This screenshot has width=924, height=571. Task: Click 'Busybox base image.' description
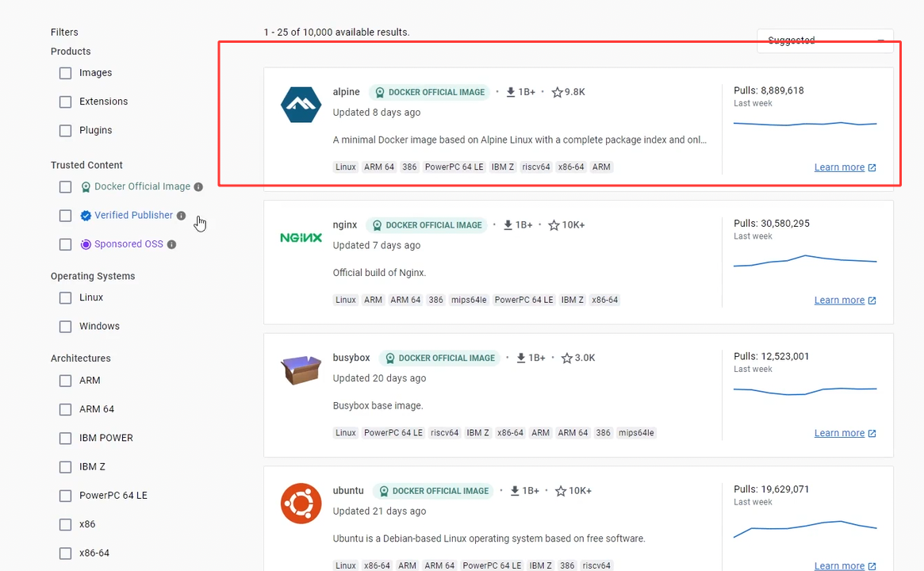coord(378,406)
